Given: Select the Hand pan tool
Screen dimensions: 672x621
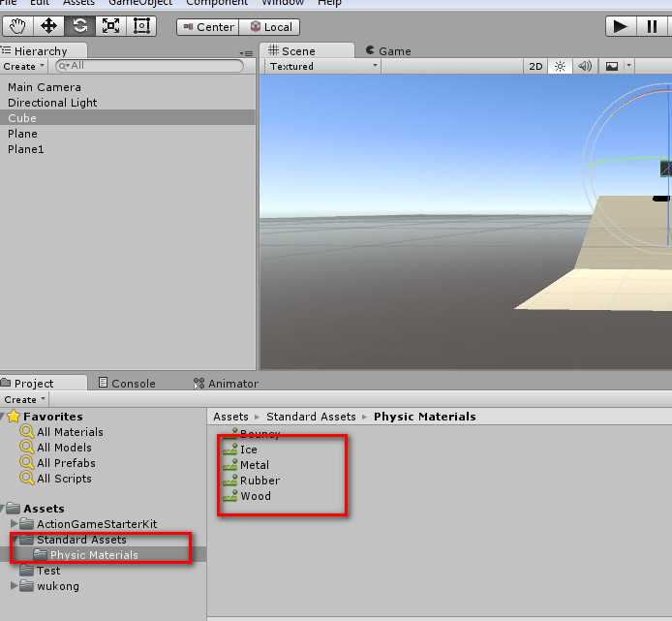Looking at the screenshot, I should pyautogui.click(x=17, y=26).
